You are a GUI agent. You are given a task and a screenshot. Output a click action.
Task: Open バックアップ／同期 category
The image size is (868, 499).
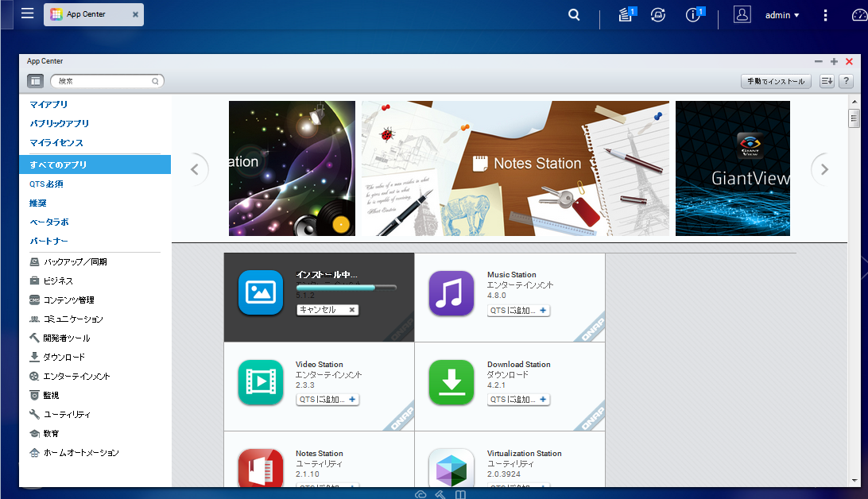[68, 261]
